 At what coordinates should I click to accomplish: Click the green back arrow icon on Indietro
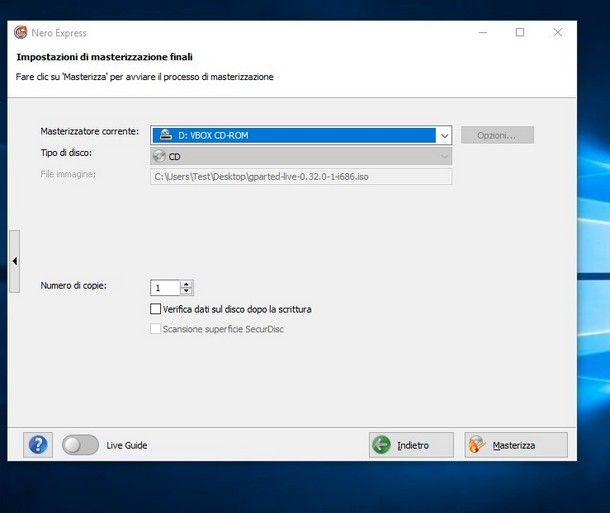point(381,445)
